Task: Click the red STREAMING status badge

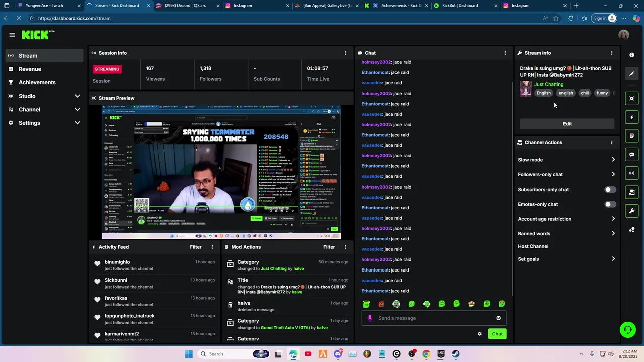Action: [x=107, y=69]
